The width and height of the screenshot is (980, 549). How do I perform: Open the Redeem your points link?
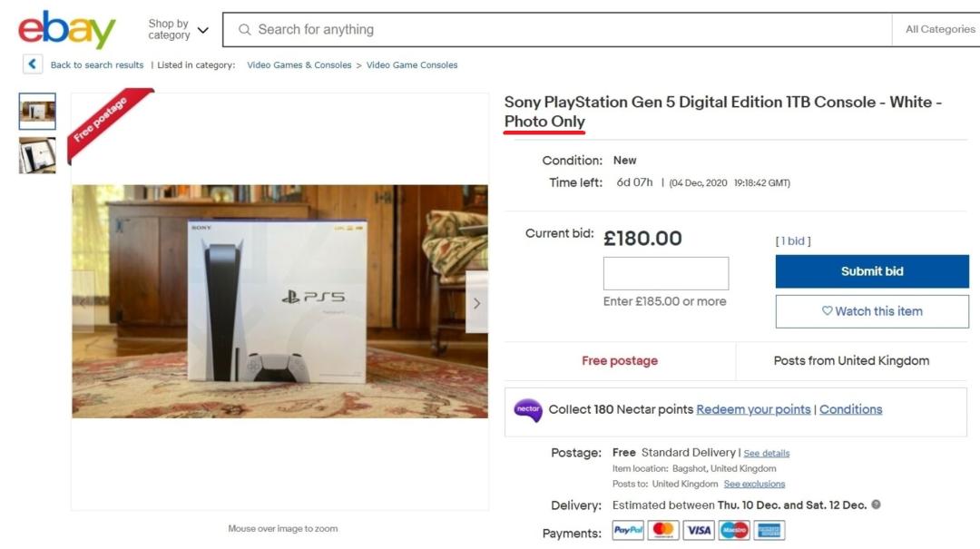coord(753,409)
